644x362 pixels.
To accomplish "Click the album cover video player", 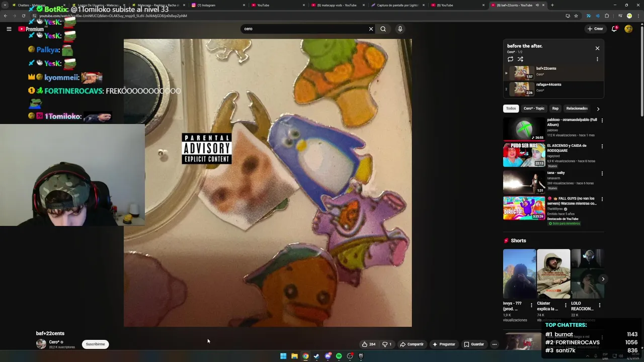I will point(268,183).
